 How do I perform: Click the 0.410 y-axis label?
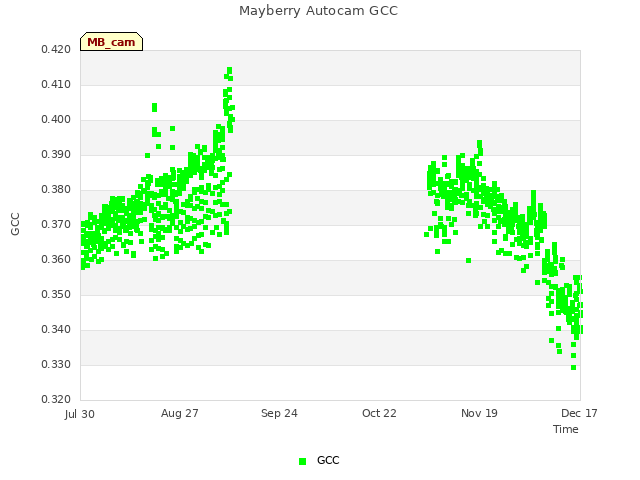point(56,84)
